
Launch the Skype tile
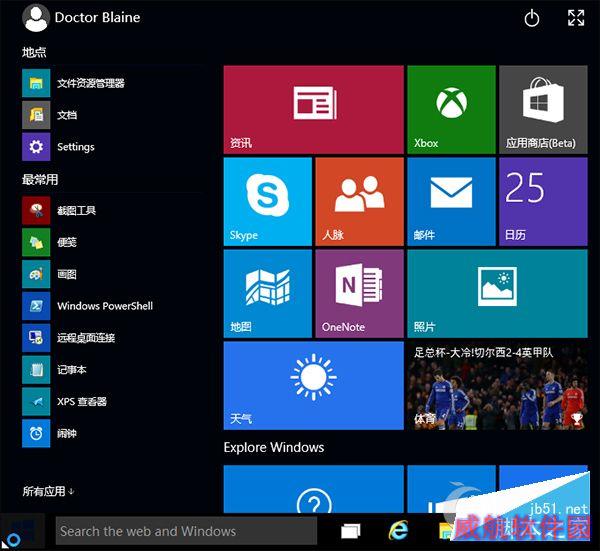click(x=268, y=202)
